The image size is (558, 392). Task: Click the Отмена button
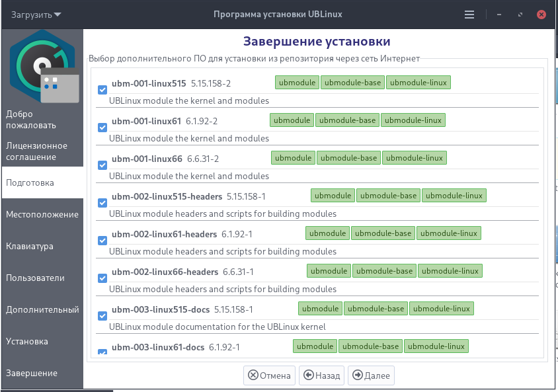[x=269, y=375]
